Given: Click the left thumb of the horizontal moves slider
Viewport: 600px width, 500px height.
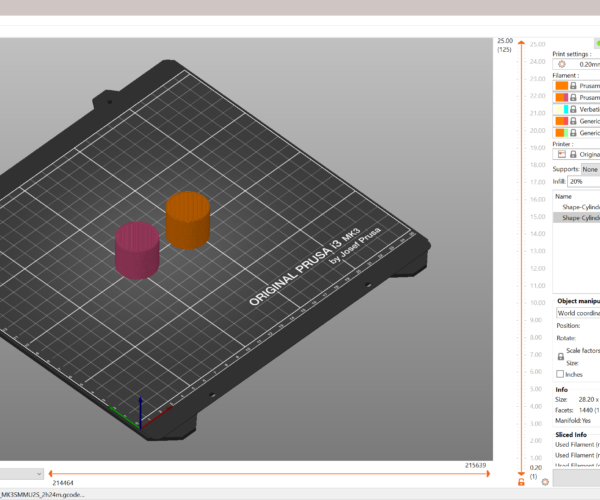Looking at the screenshot, I should pyautogui.click(x=51, y=474).
